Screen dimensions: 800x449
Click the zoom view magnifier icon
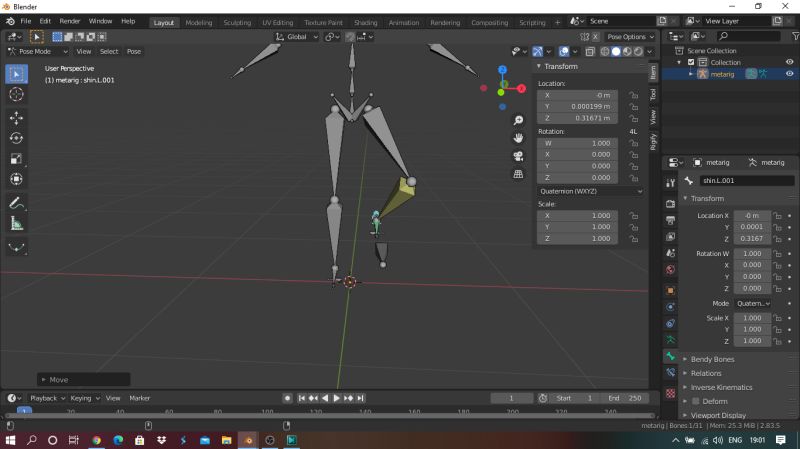click(x=518, y=120)
